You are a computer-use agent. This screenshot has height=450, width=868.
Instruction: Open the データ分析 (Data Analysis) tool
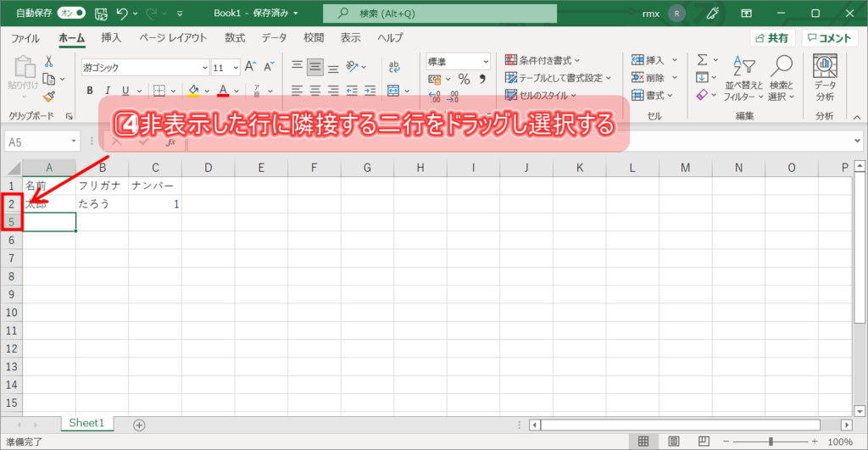tap(824, 77)
